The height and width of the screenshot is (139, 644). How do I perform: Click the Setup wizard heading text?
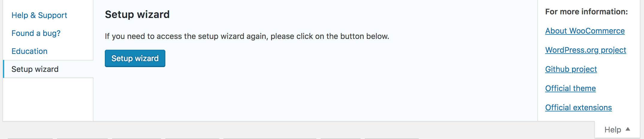137,14
